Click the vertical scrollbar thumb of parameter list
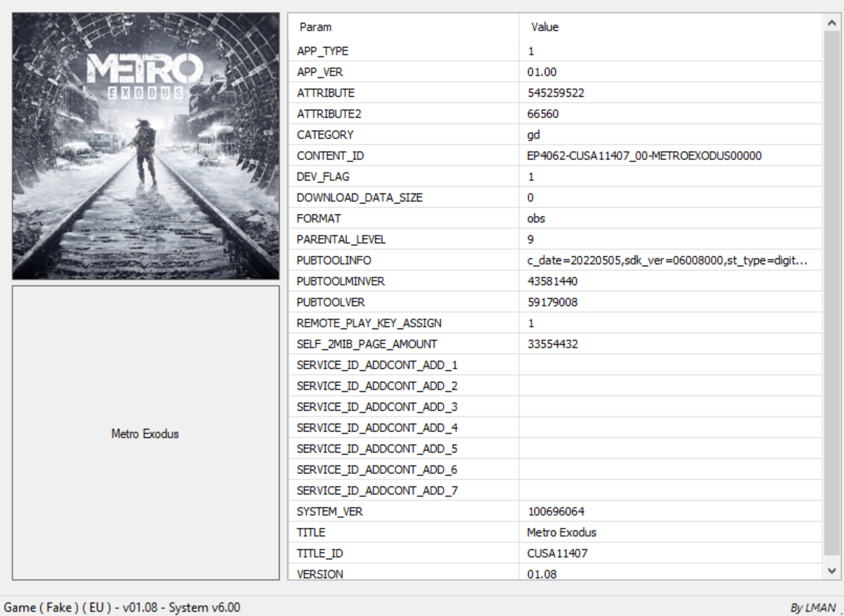 [x=831, y=293]
